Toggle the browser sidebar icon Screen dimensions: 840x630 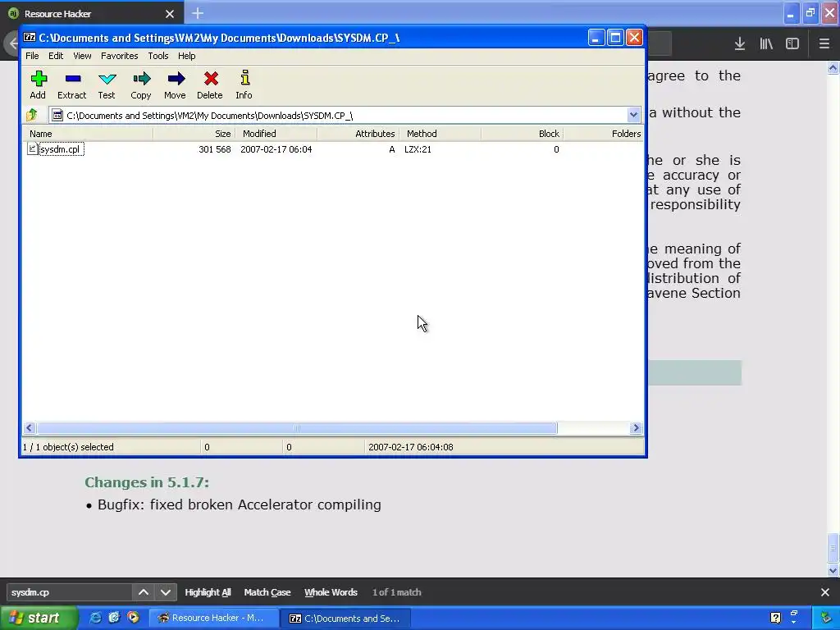point(792,44)
